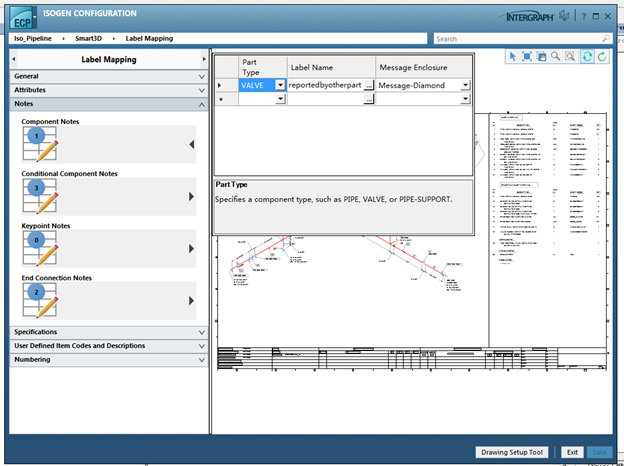Open the Conditional Component Notes table icon

click(x=40, y=196)
